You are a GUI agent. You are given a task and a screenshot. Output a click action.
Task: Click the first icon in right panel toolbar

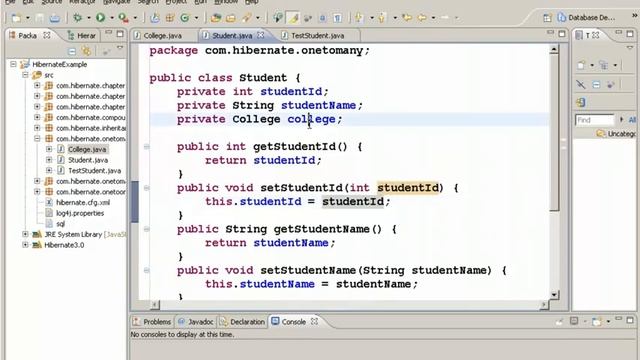coord(581,65)
